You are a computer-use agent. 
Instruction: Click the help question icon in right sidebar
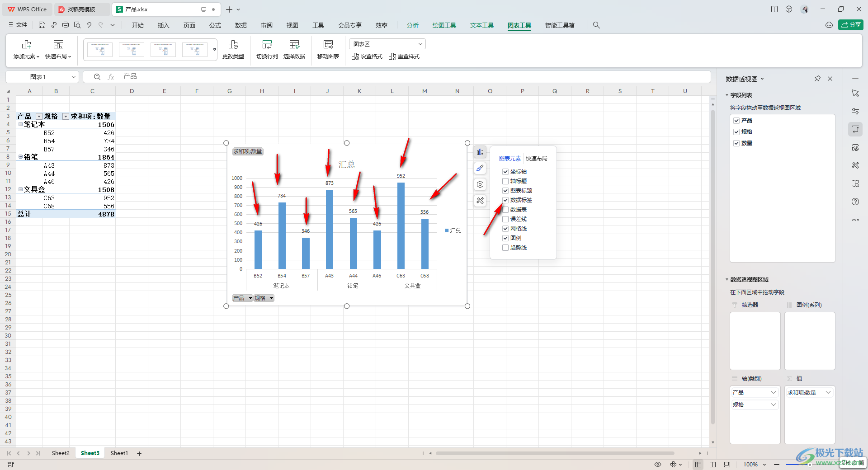click(x=855, y=202)
